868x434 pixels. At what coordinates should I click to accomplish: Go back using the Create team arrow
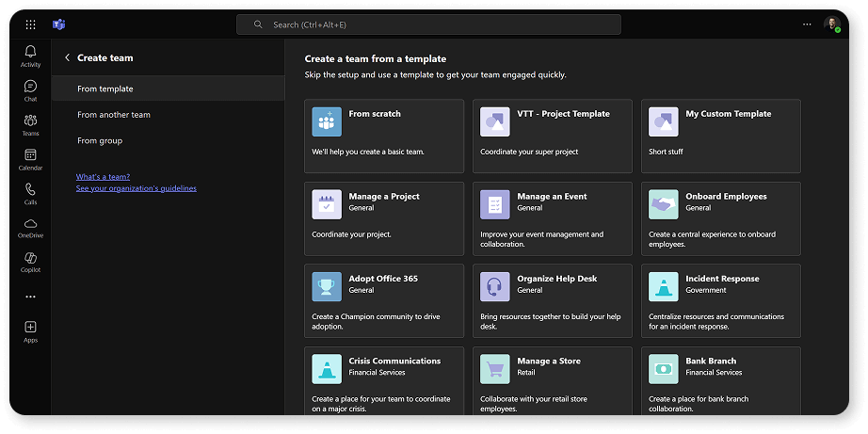tap(67, 57)
